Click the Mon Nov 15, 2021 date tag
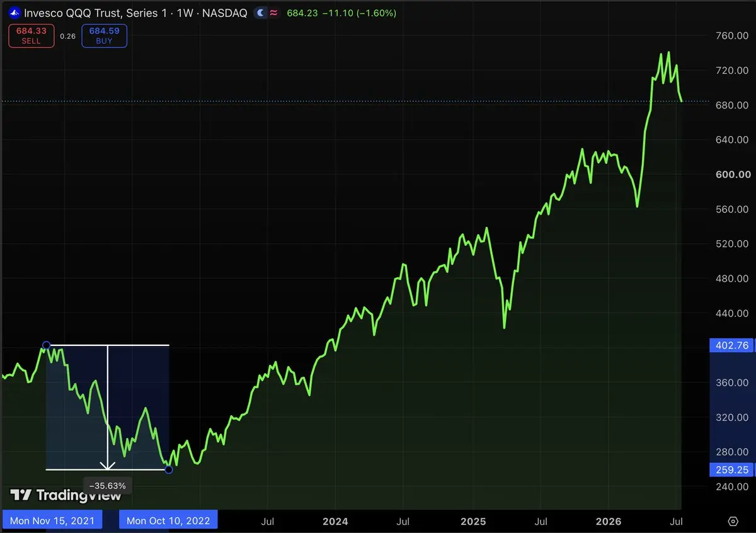Image resolution: width=756 pixels, height=533 pixels. [52, 520]
